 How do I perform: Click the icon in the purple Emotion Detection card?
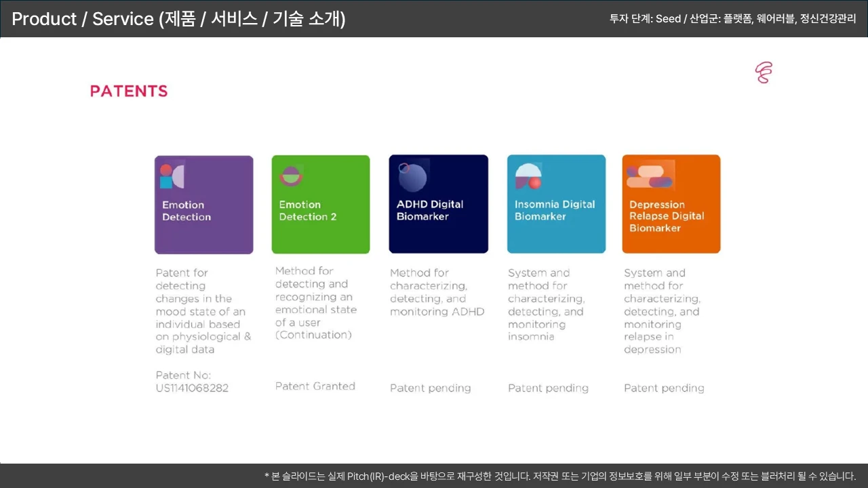(172, 176)
